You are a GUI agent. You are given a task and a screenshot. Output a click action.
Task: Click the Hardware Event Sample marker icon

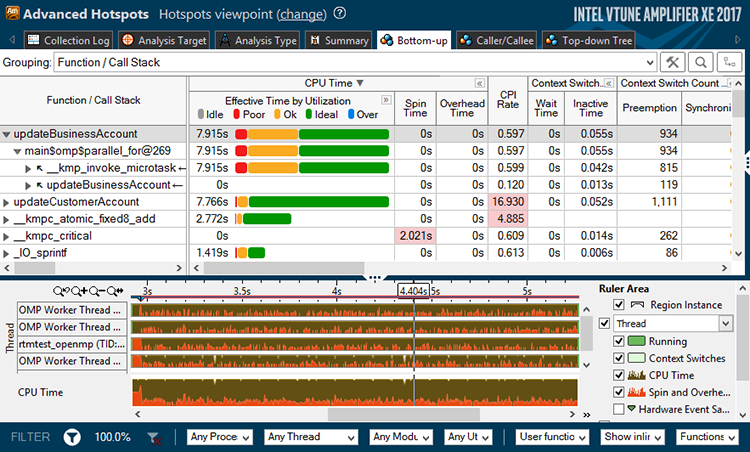point(632,409)
